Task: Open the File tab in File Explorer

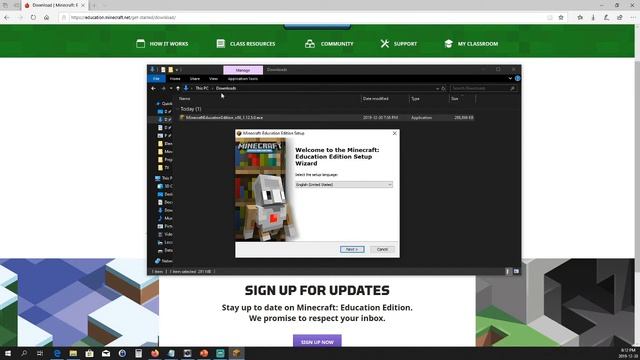Action: tap(156, 78)
